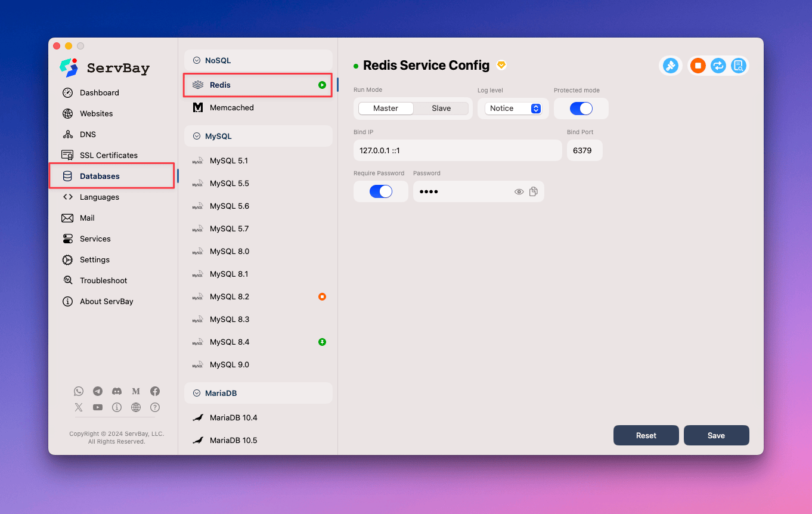Click the YouTube icon at the bottom left
Screen dimensions: 812x514
click(98, 407)
